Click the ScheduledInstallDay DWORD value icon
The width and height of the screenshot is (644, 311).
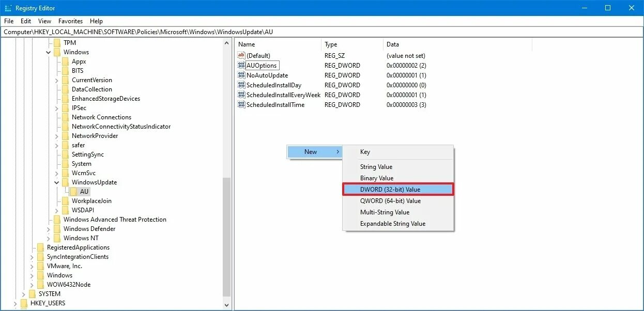point(241,85)
